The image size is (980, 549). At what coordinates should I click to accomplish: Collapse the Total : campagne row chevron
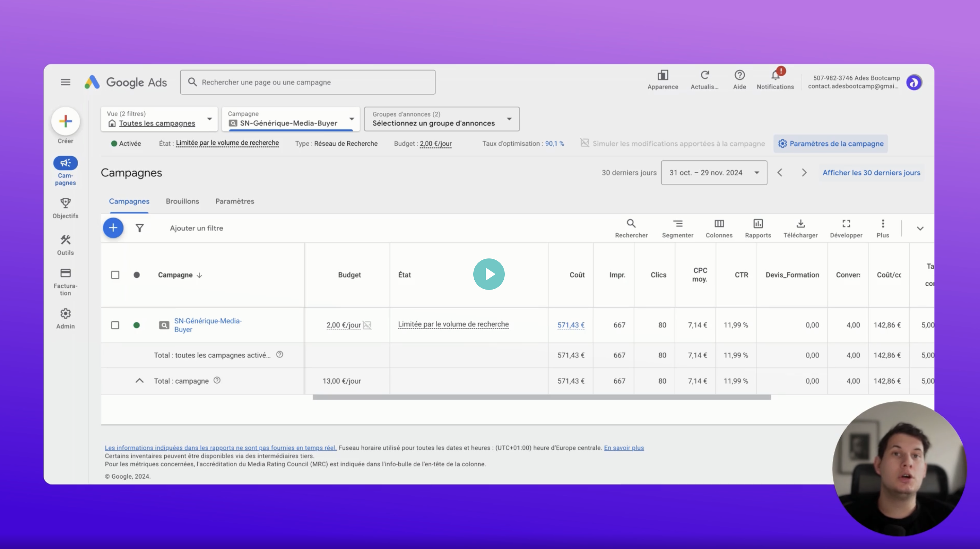click(140, 381)
